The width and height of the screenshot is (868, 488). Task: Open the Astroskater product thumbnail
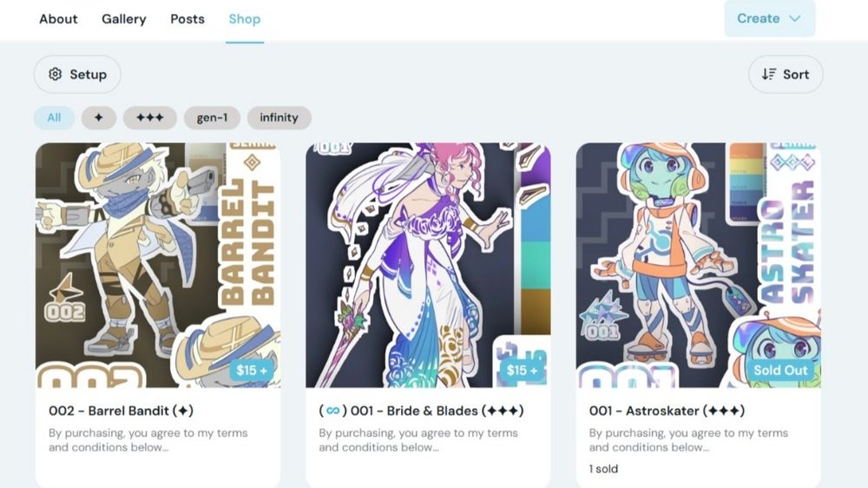pos(699,265)
